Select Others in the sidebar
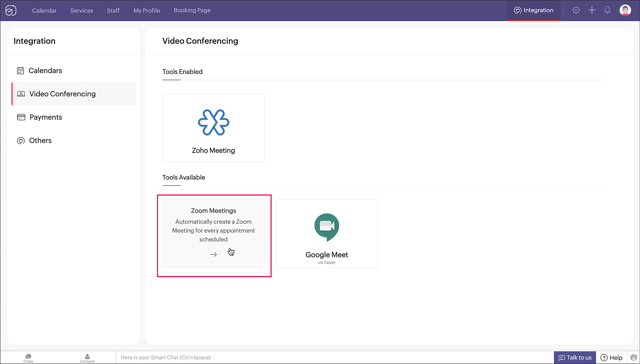 click(74, 141)
